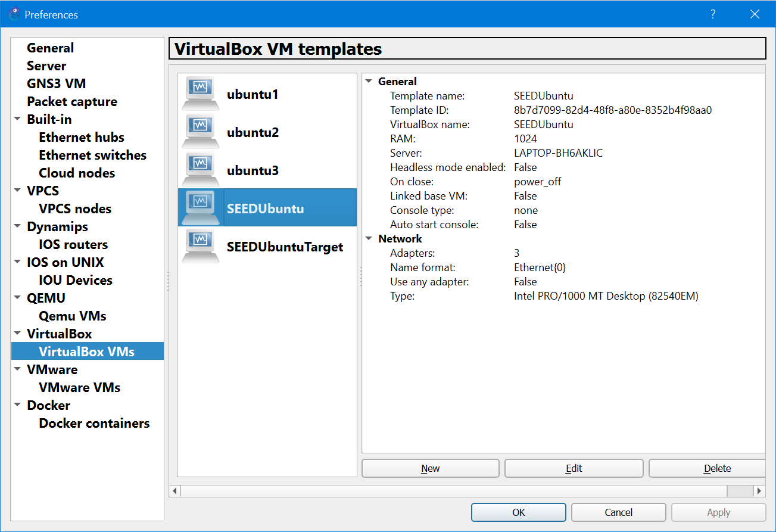Click the Edit template button
This screenshot has height=532, width=776.
(x=574, y=468)
